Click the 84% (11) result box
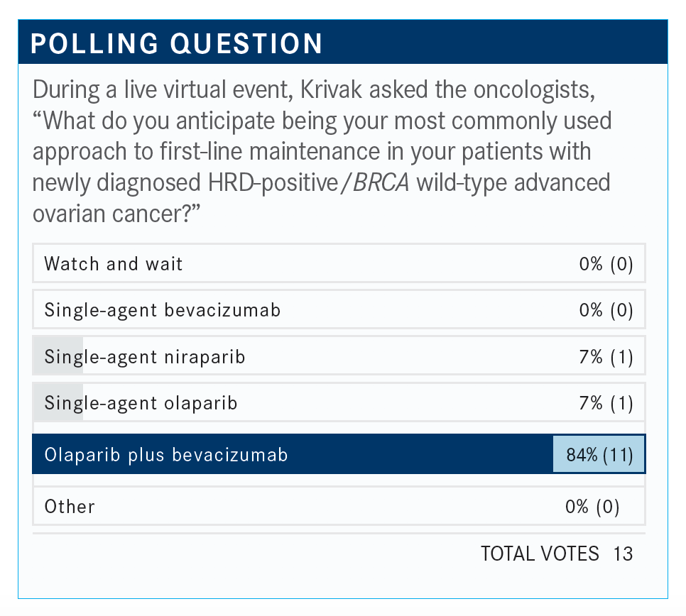 (599, 454)
